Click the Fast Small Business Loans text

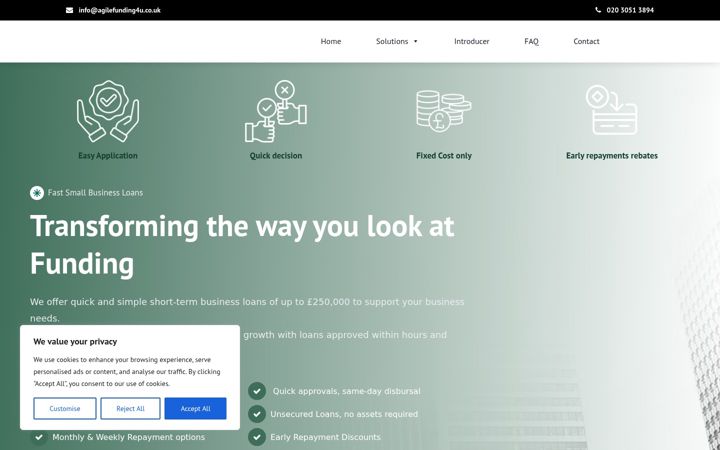coord(96,193)
